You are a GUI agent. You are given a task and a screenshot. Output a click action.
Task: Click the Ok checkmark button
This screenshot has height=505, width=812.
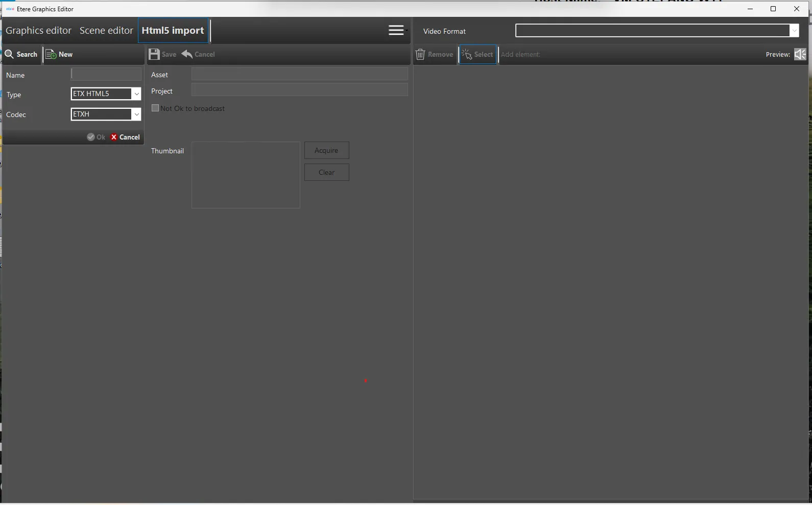click(x=96, y=137)
